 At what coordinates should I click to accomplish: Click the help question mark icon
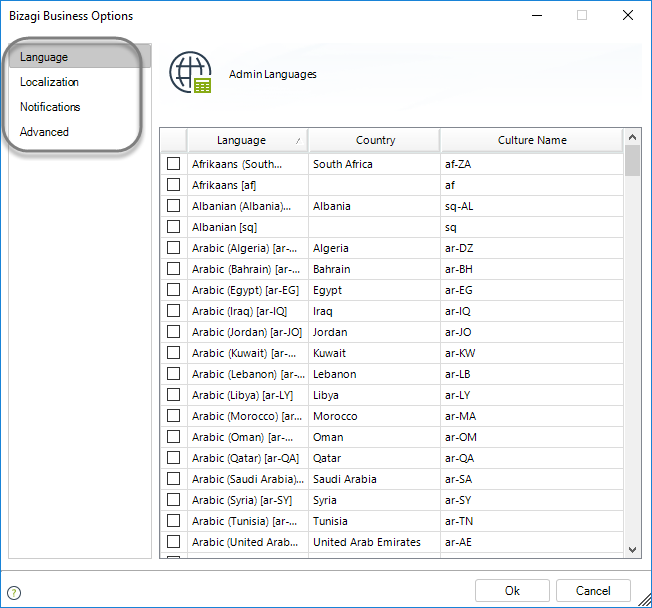(14, 592)
